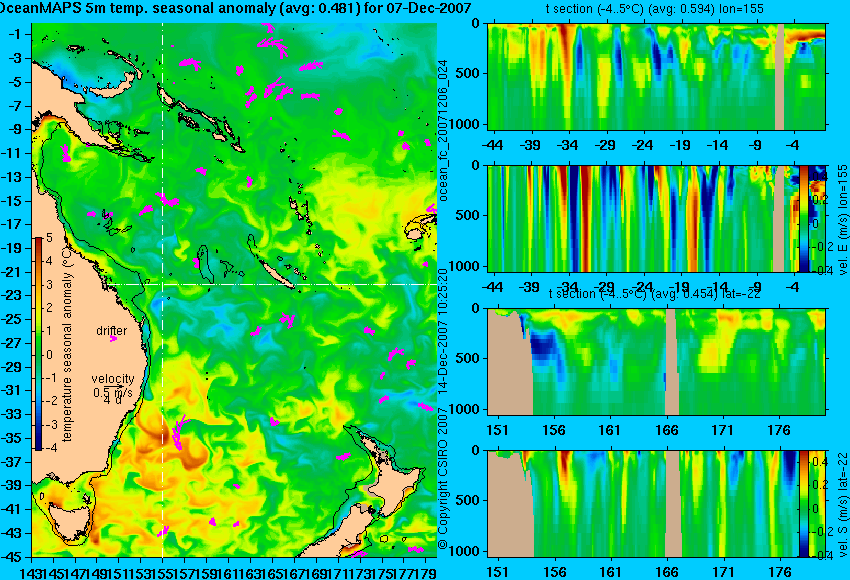Viewport: 850px width, 580px height.
Task: Click the 't section (avg: 0.454) lat=-22' heading
Action: (654, 293)
